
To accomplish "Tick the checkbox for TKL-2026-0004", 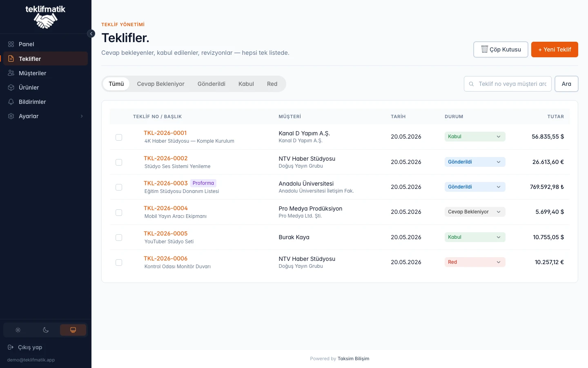I will [119, 213].
